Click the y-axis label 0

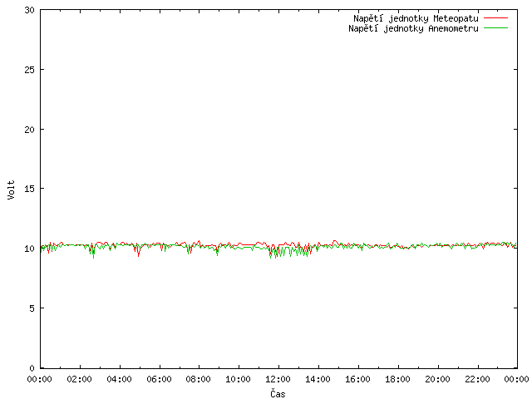coord(32,368)
